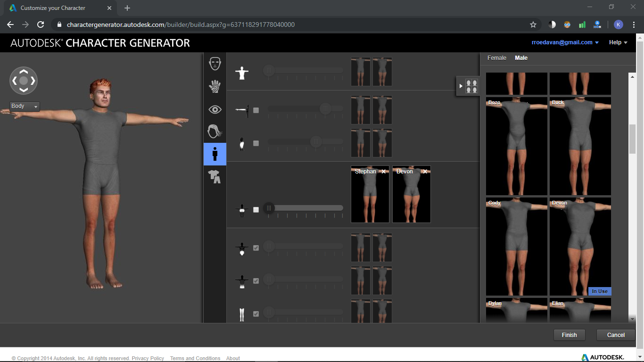Open the Chrome three-dot menu
644x362 pixels.
634,25
